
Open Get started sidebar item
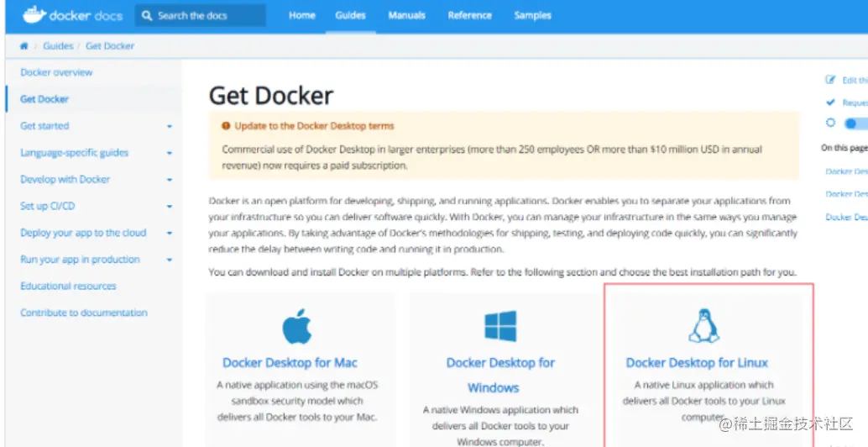(x=44, y=126)
